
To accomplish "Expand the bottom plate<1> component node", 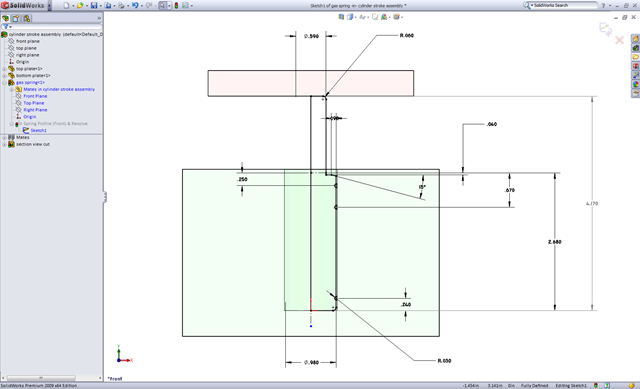I will (4, 76).
